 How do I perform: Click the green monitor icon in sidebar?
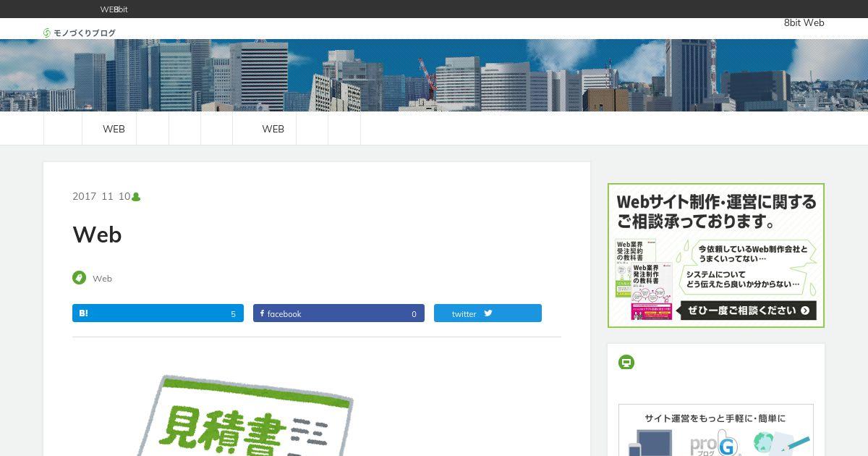(626, 362)
